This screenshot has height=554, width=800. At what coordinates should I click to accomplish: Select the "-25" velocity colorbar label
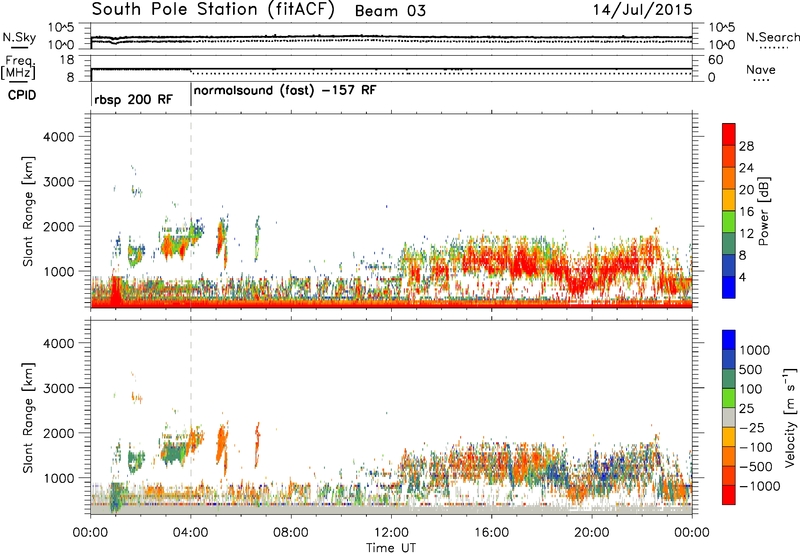(x=754, y=427)
